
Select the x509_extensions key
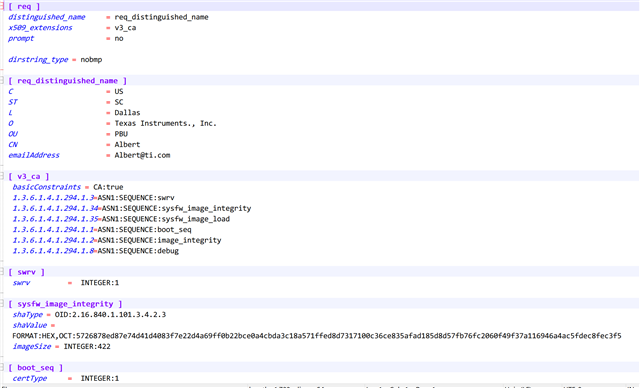tap(40, 28)
